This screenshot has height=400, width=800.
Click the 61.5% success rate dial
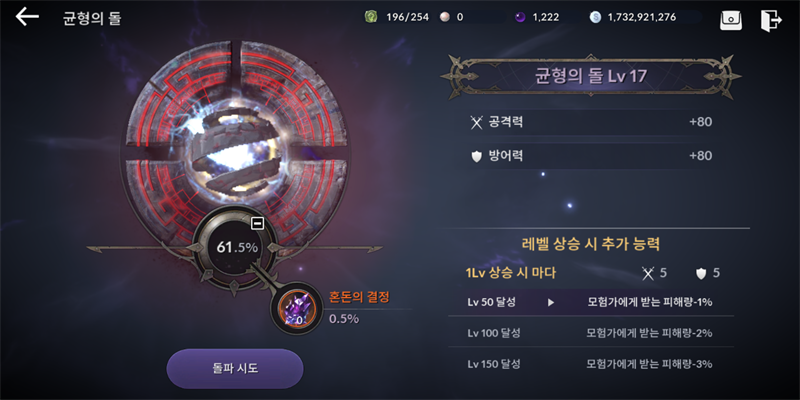(x=236, y=247)
